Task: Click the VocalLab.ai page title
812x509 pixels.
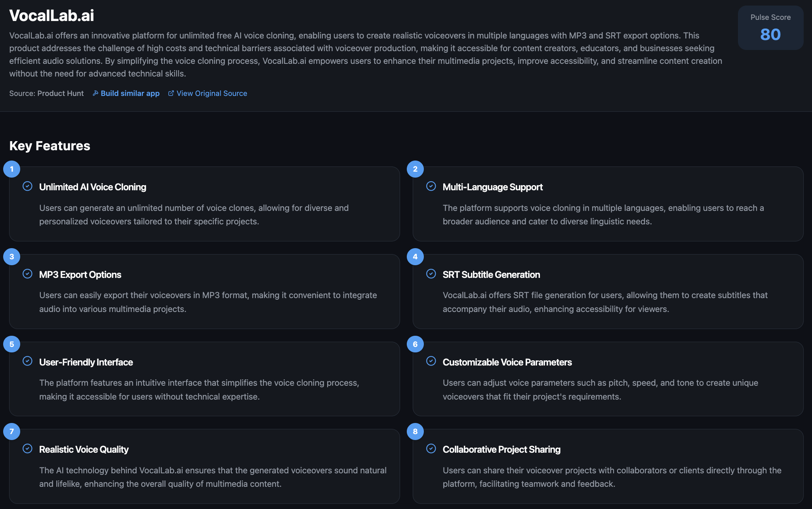Action: (52, 15)
